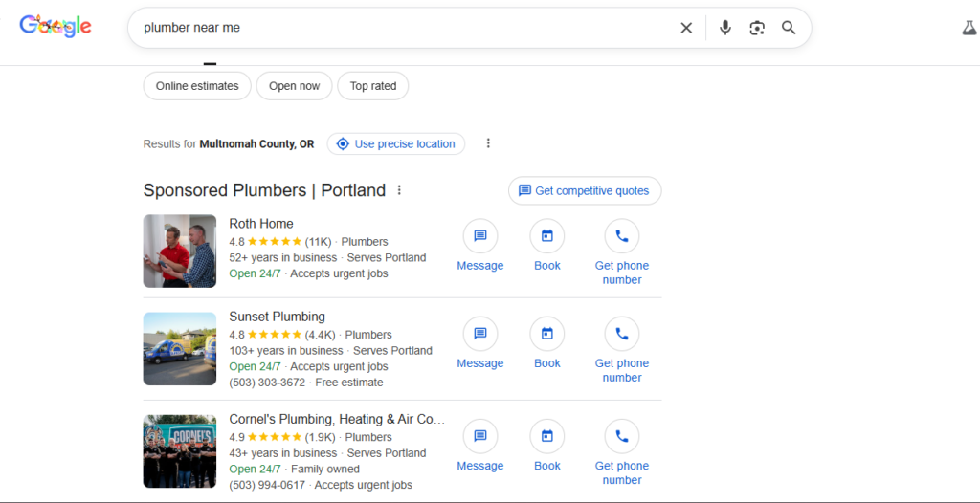Get Roth Home phone number icon
The image size is (980, 503).
[x=622, y=235]
